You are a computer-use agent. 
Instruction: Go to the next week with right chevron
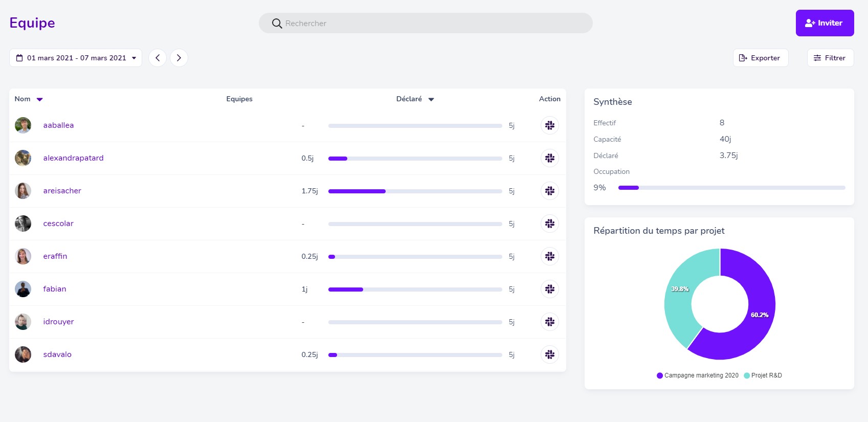point(179,58)
